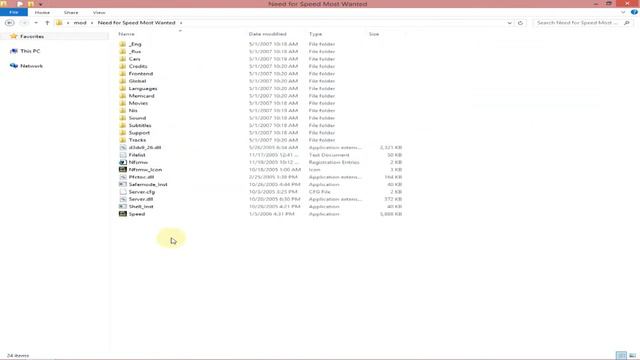Switch to large icons view in status bar
Screen dimensions: 640x360
pos(632,356)
